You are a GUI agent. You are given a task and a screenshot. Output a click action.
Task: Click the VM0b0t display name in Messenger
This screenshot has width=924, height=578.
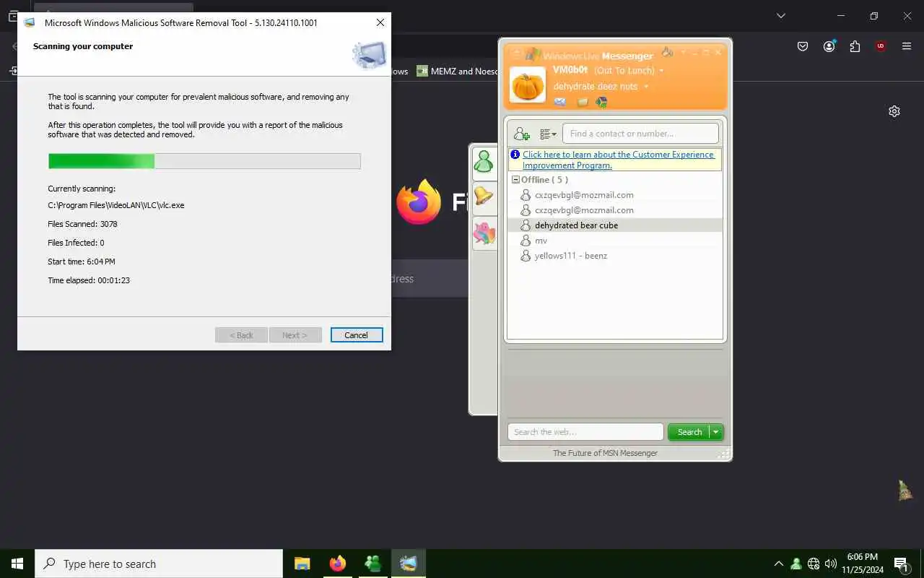570,70
